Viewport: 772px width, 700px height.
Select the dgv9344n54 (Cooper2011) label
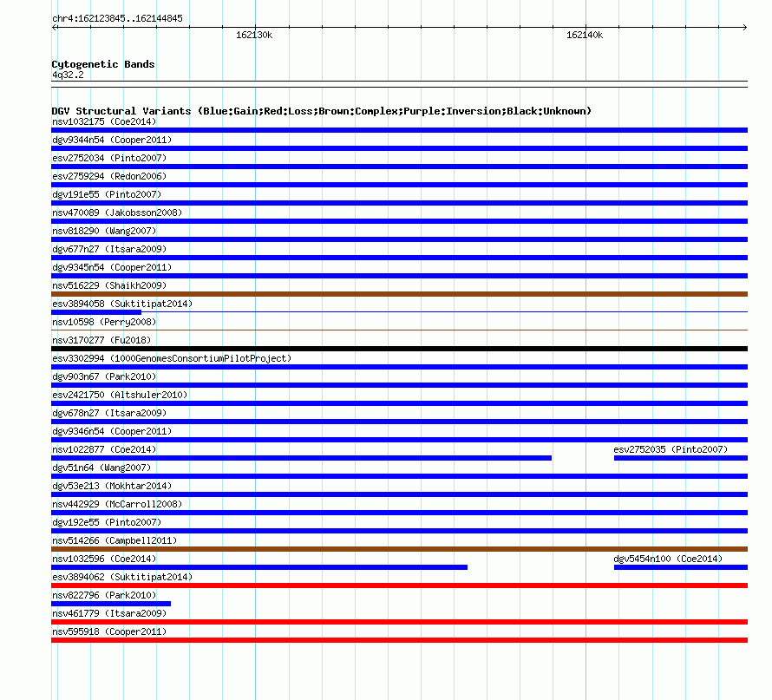[x=112, y=140]
